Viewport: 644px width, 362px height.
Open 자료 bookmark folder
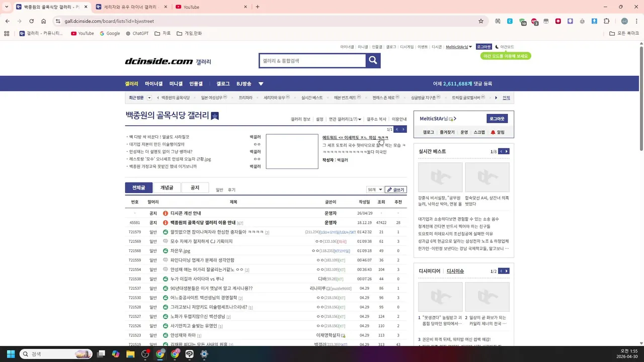[x=163, y=33]
